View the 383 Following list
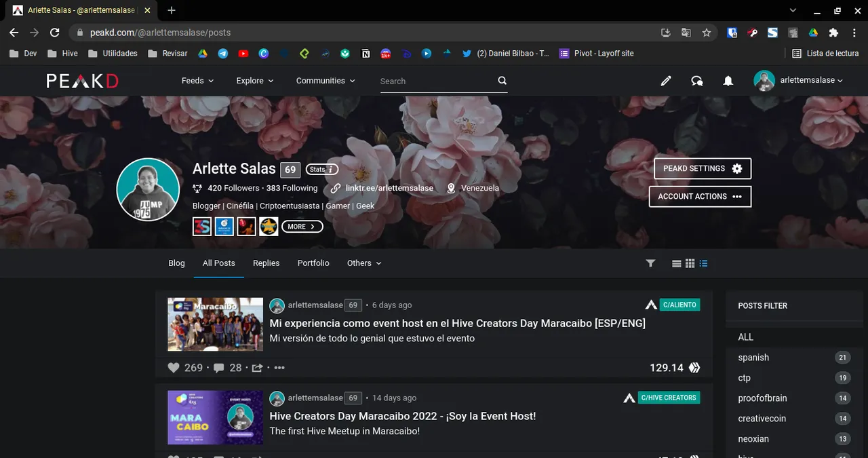Viewport: 868px width, 458px height. [x=292, y=188]
